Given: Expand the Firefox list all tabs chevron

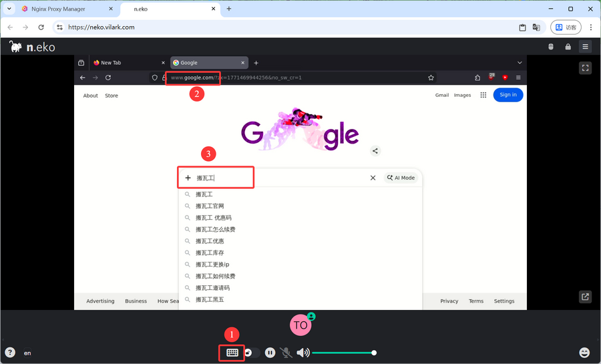Looking at the screenshot, I should point(520,63).
